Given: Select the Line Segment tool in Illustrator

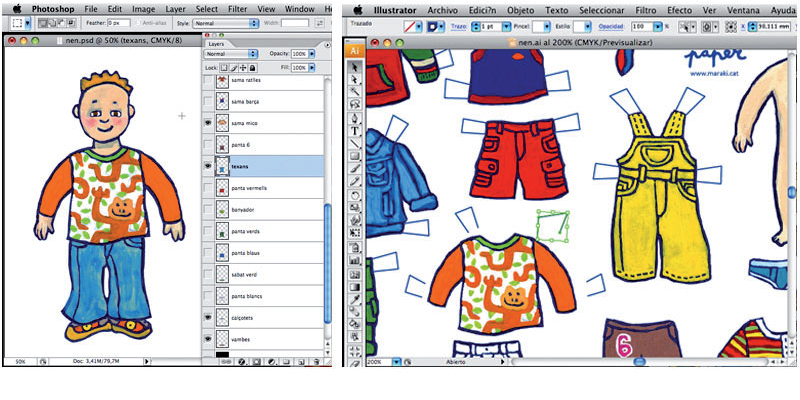Looking at the screenshot, I should (x=355, y=143).
